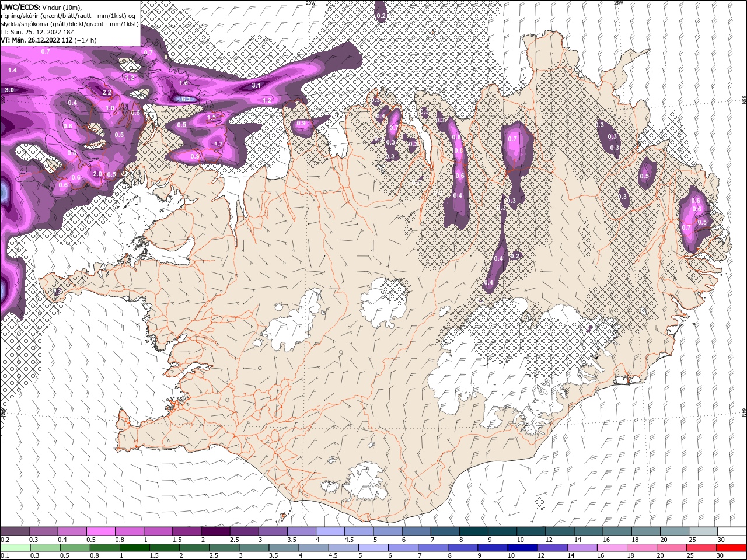Pick the 2.2 precipitation value label
This screenshot has height=560, width=747.
[x=107, y=93]
